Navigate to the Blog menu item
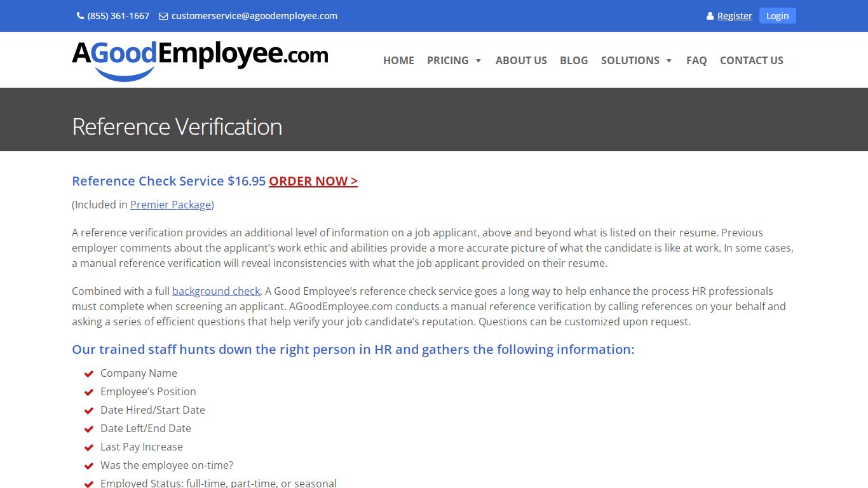This screenshot has height=488, width=868. click(x=574, y=60)
